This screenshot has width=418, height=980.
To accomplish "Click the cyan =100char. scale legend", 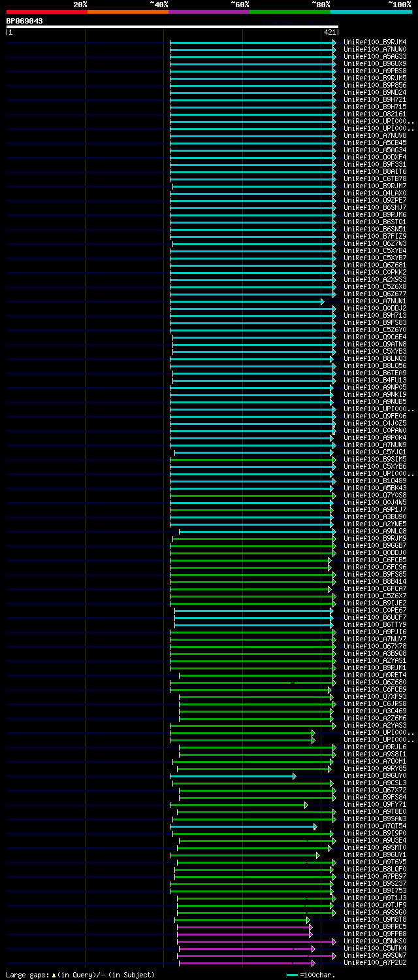I will pos(311,975).
